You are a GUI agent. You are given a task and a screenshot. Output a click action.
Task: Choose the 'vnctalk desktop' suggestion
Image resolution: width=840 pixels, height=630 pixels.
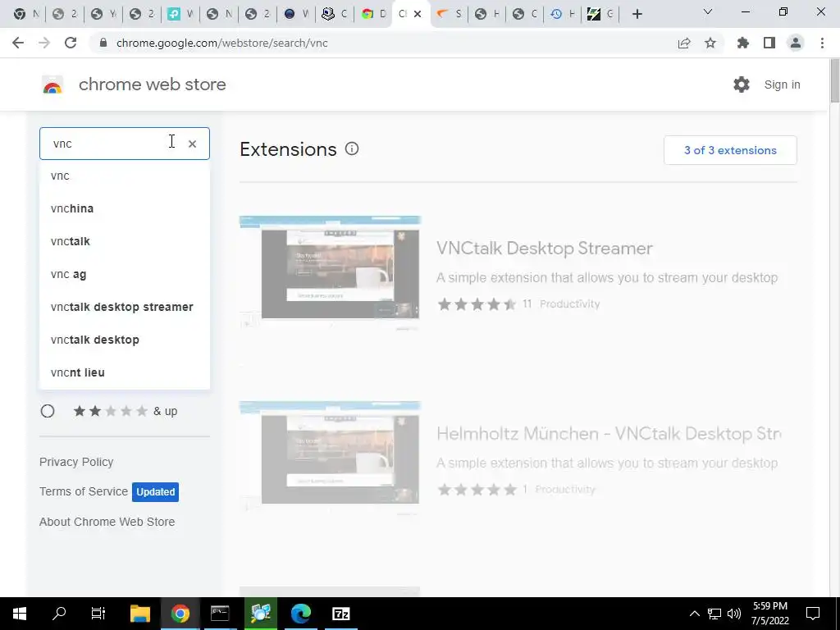coord(125,340)
